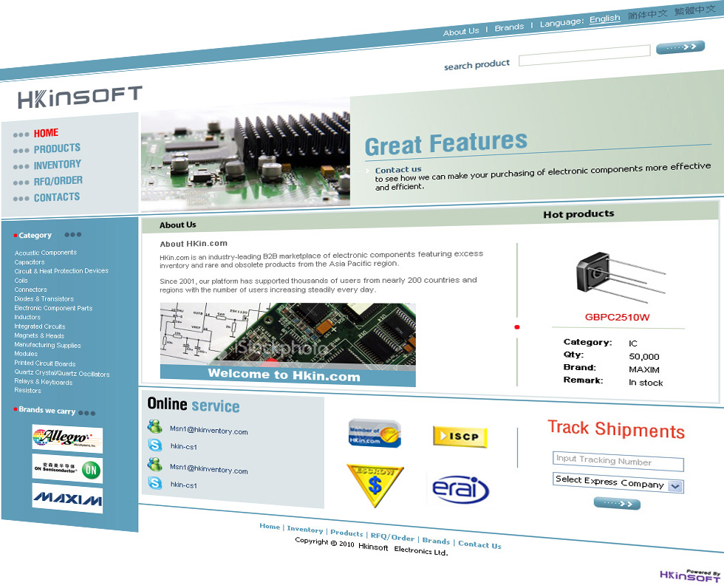Open Quartz Crystal/Quartz Oscillators category
Viewport: 724px width, 588px height.
(x=62, y=373)
